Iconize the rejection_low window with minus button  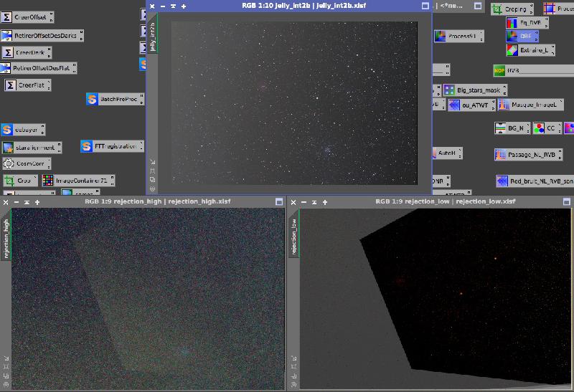(x=304, y=202)
